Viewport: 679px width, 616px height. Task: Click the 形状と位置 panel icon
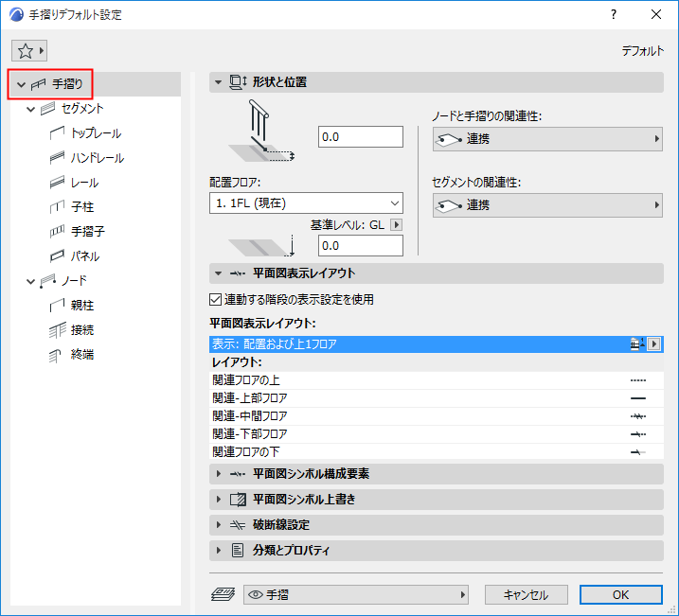tap(238, 82)
